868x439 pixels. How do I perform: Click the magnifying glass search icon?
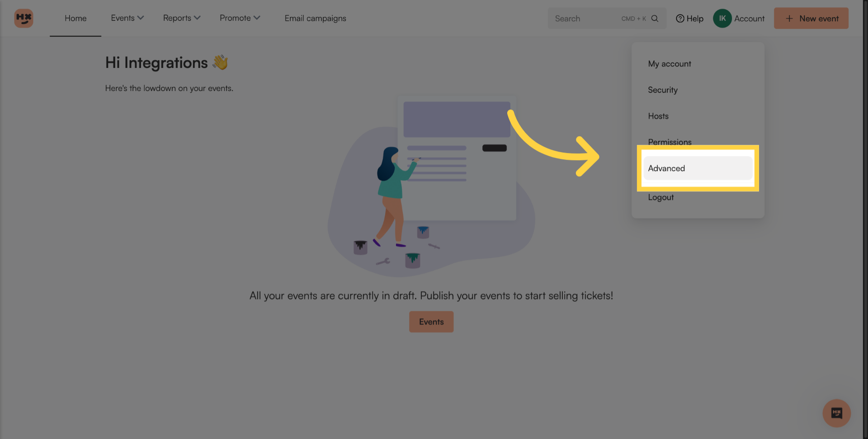tap(655, 18)
